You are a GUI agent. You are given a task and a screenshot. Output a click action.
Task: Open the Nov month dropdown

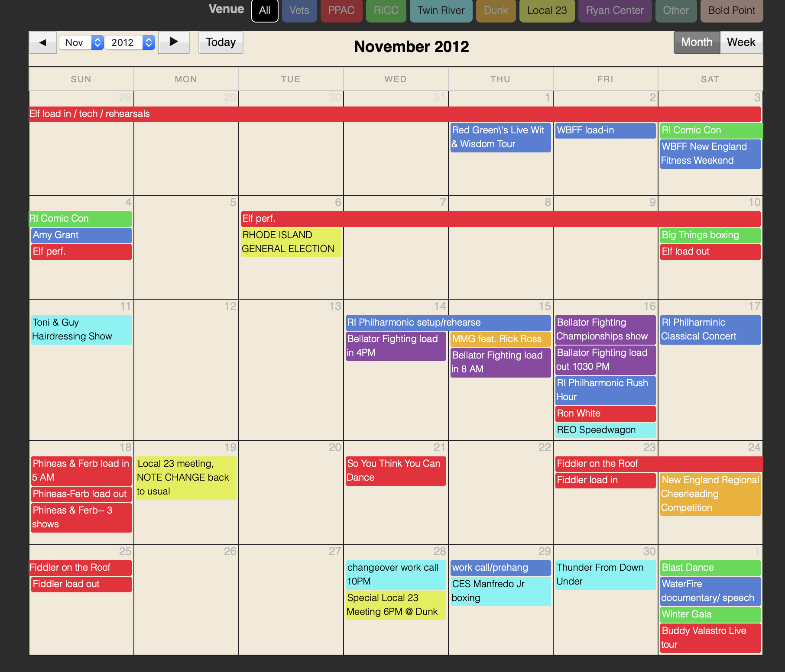tap(81, 42)
